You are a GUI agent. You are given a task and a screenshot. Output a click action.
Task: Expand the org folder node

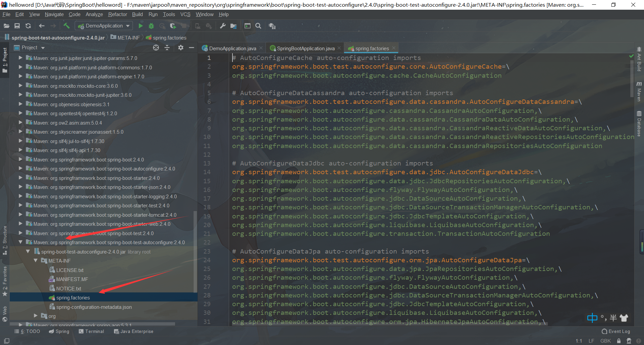(x=36, y=316)
